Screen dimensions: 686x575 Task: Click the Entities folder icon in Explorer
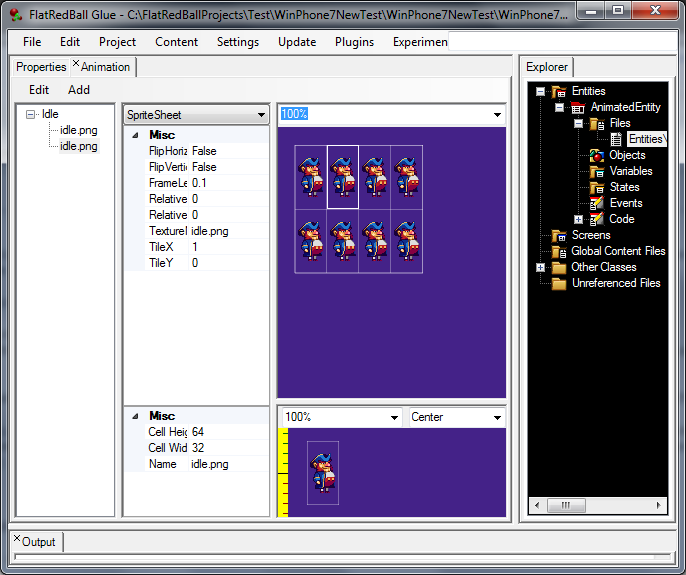pos(558,92)
